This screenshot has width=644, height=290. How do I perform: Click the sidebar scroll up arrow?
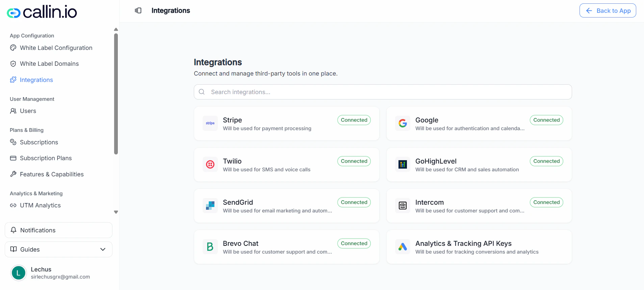116,29
